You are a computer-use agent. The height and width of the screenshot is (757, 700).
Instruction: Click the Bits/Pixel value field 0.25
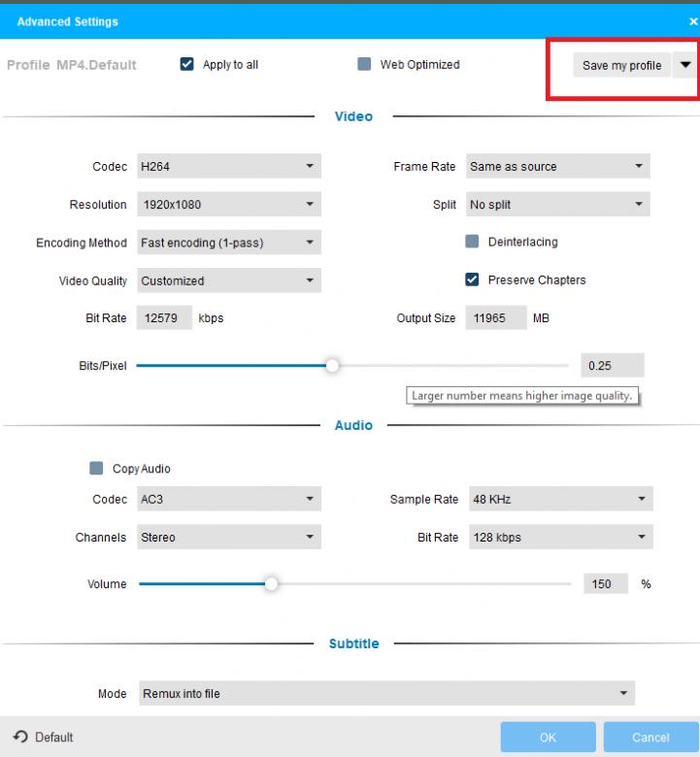[x=613, y=366]
